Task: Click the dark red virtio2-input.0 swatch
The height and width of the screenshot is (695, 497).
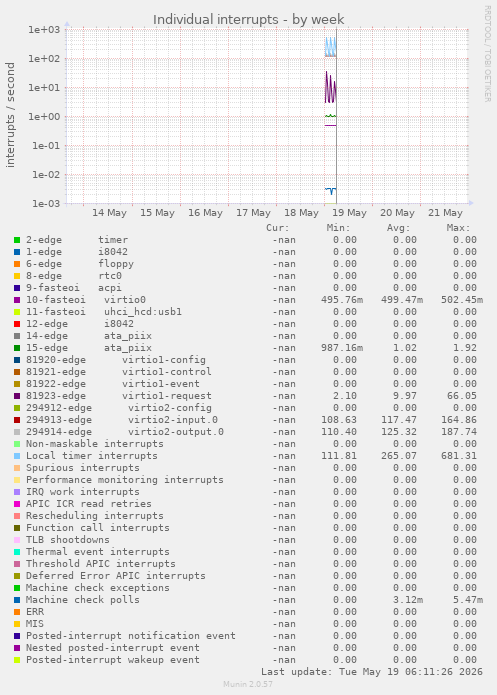Action: click(x=17, y=420)
